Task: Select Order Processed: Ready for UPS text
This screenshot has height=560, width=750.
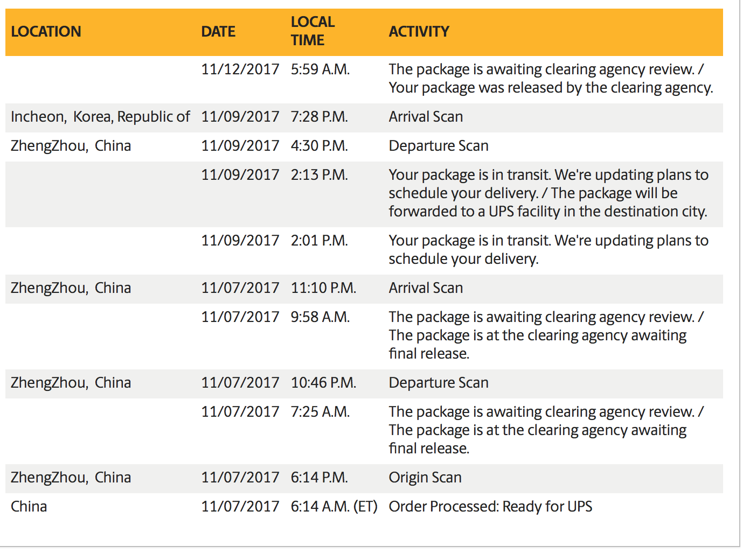Action: pos(490,507)
